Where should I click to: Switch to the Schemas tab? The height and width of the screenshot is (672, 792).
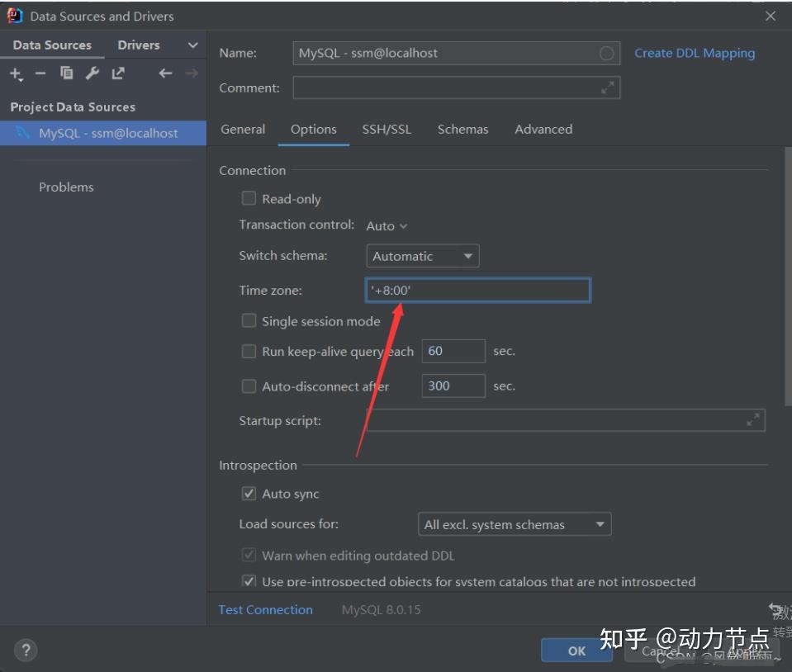462,130
